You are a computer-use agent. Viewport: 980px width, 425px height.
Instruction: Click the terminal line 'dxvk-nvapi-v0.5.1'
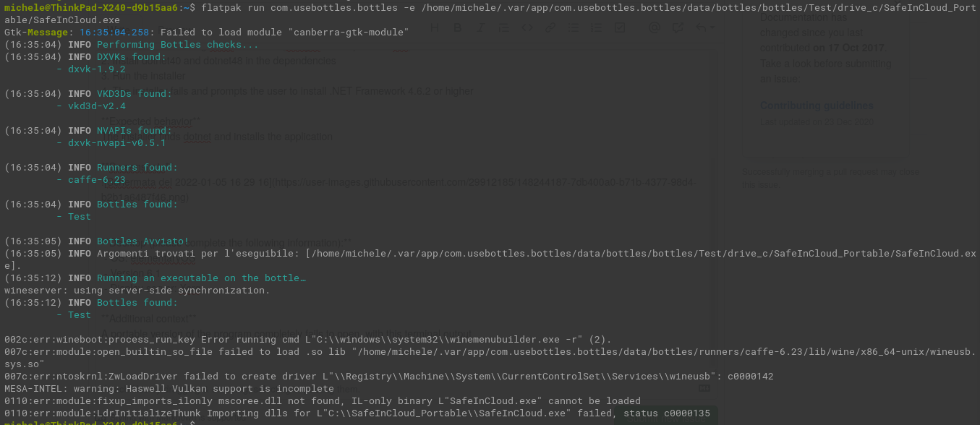(117, 143)
